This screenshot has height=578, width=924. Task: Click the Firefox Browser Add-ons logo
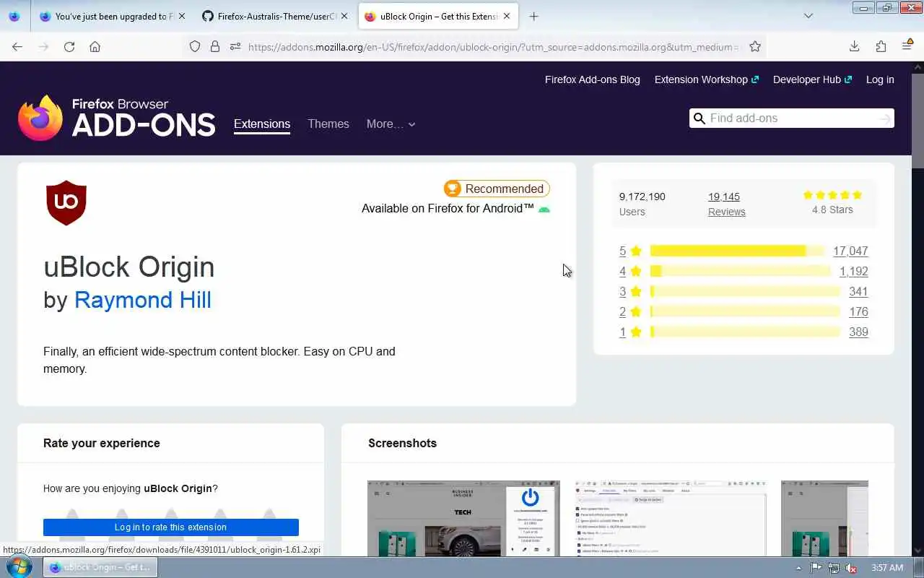click(116, 117)
